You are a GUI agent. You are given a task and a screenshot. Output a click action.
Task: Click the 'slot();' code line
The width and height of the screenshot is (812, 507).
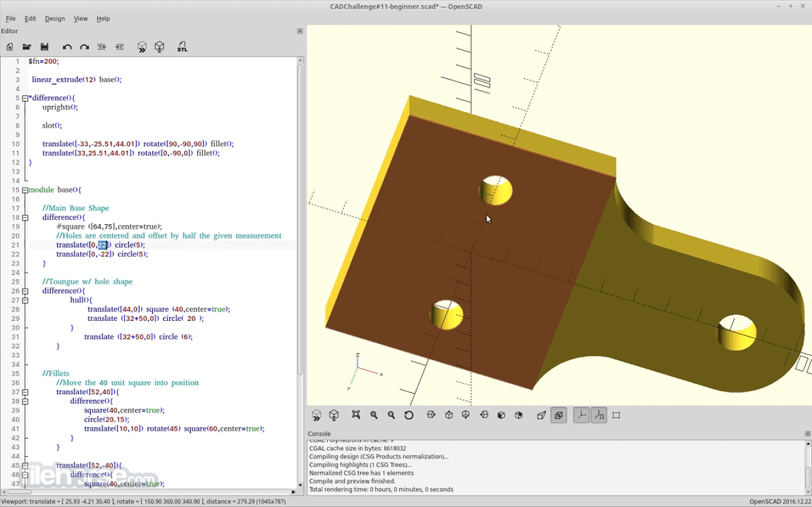pyautogui.click(x=52, y=125)
